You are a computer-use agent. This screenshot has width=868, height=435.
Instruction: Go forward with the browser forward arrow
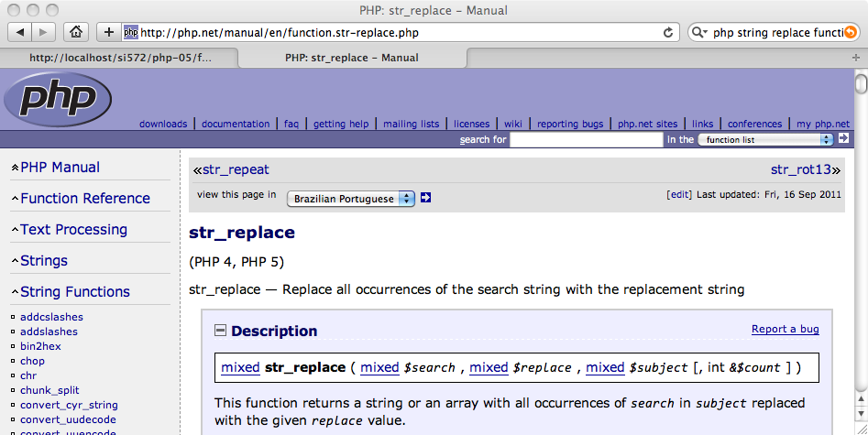tap(43, 32)
